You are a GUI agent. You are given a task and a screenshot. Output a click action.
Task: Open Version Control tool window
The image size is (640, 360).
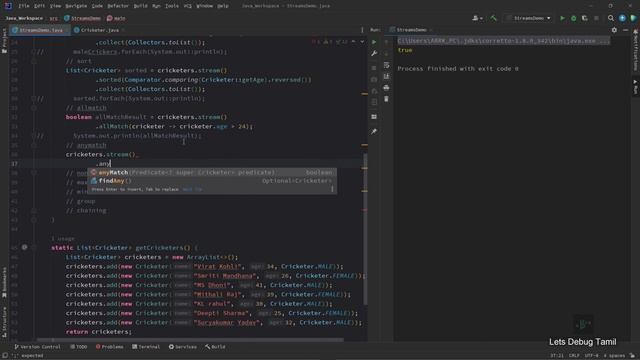[38, 347]
